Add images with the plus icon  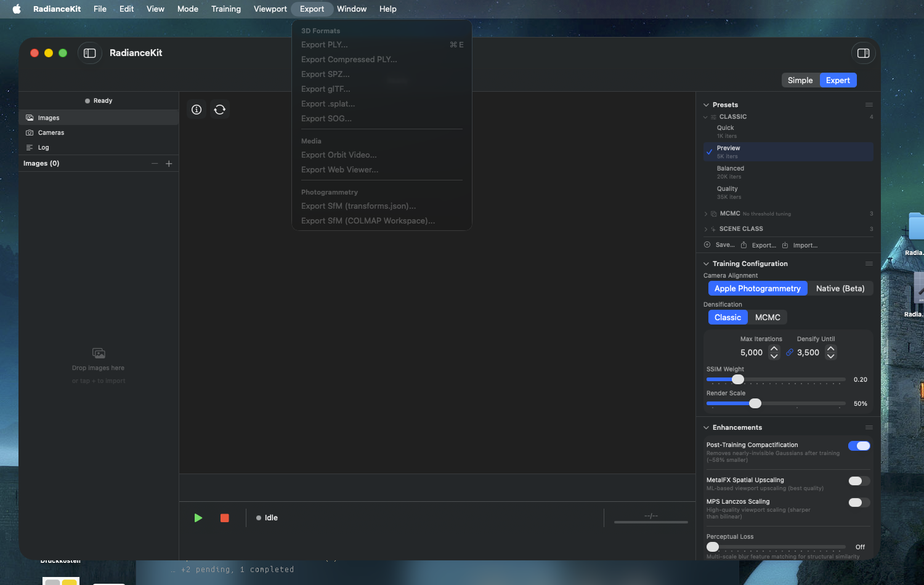169,163
